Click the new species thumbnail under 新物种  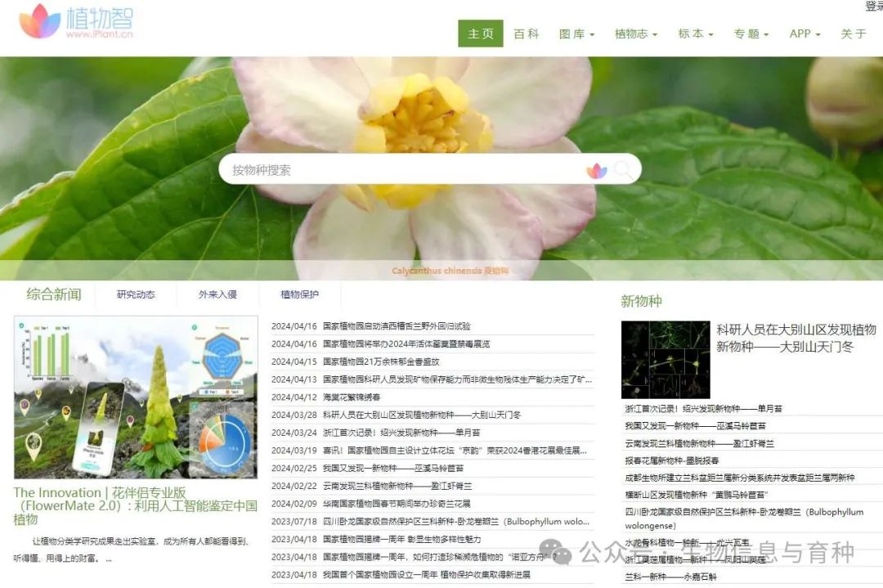(666, 358)
